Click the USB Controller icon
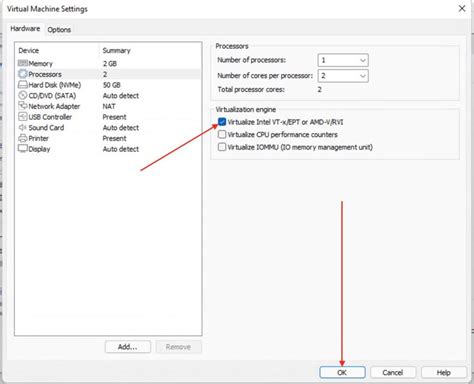The image size is (474, 384). (x=23, y=117)
